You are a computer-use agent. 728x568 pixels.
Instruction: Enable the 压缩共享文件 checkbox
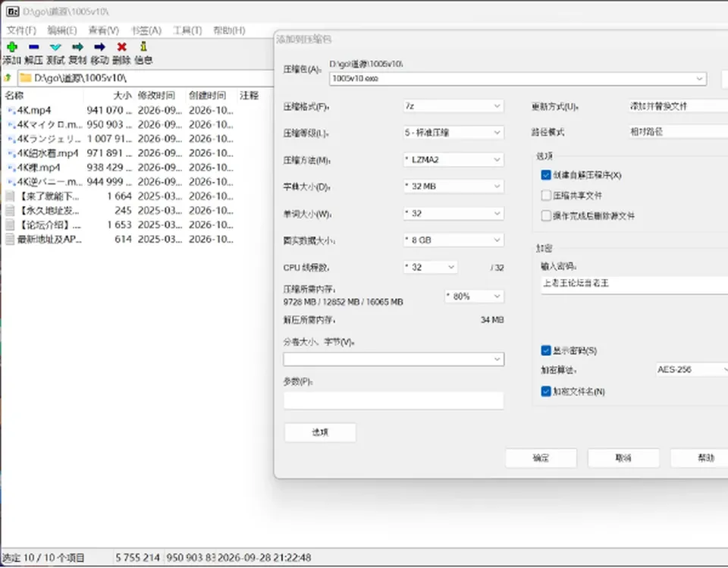(546, 196)
